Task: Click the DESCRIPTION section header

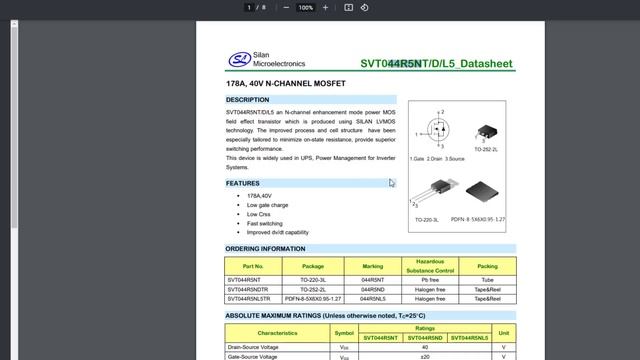Action: point(311,100)
